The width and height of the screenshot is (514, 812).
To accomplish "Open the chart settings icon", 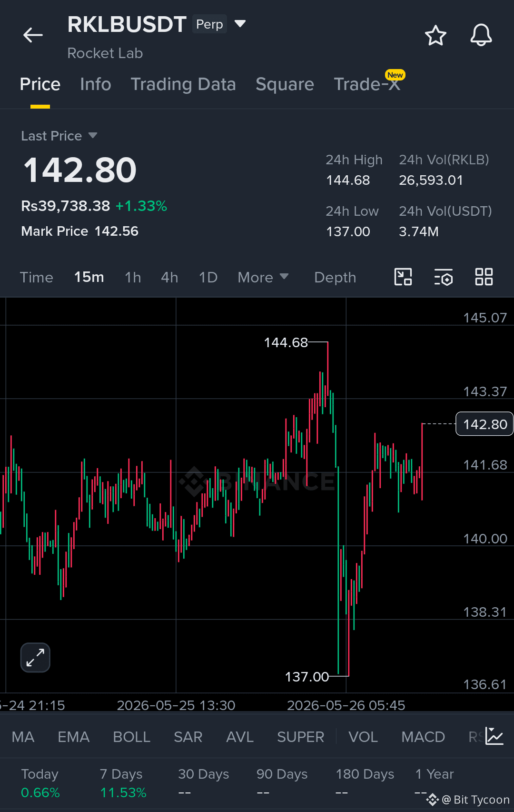I will click(x=443, y=277).
